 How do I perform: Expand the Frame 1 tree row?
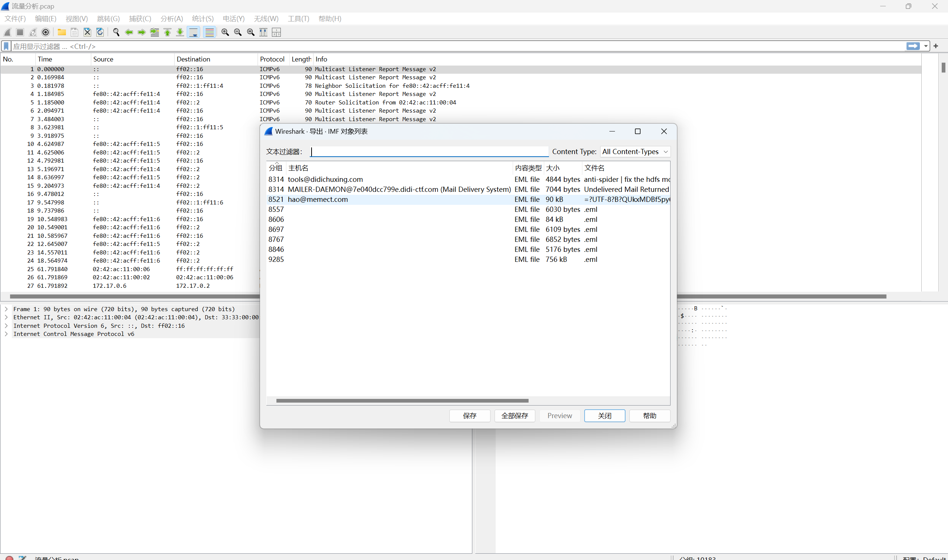(6, 309)
